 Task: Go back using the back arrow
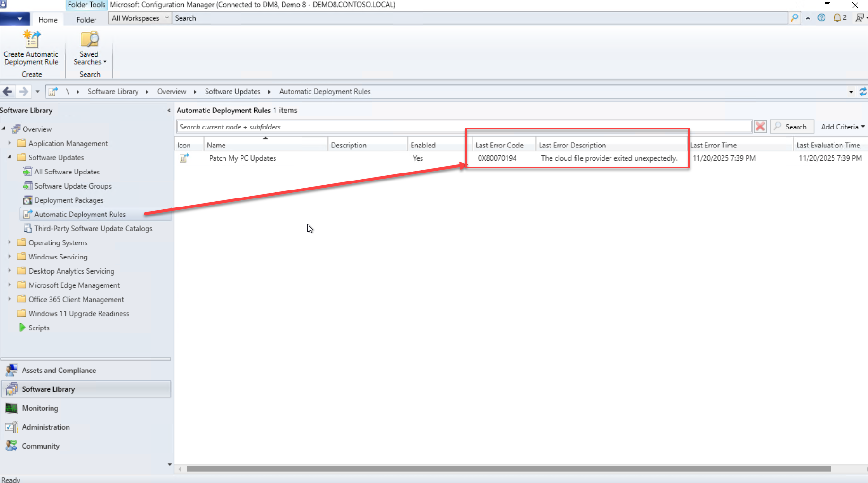(8, 92)
